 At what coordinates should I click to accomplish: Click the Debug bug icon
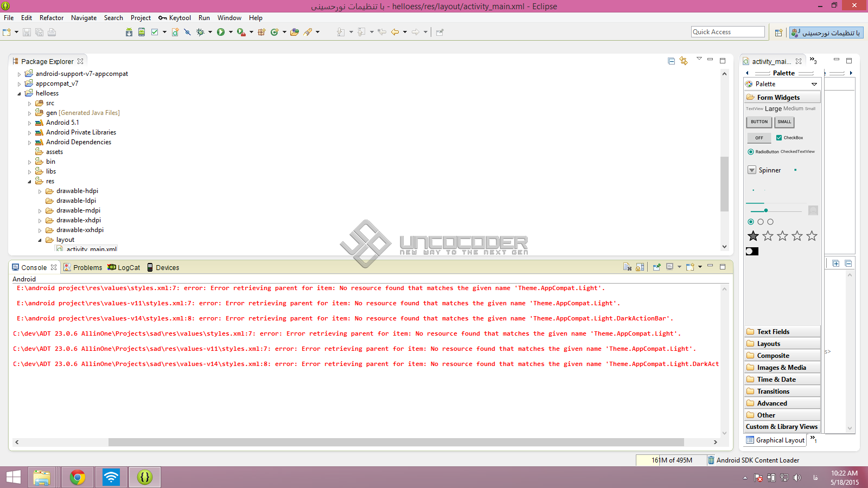[200, 33]
